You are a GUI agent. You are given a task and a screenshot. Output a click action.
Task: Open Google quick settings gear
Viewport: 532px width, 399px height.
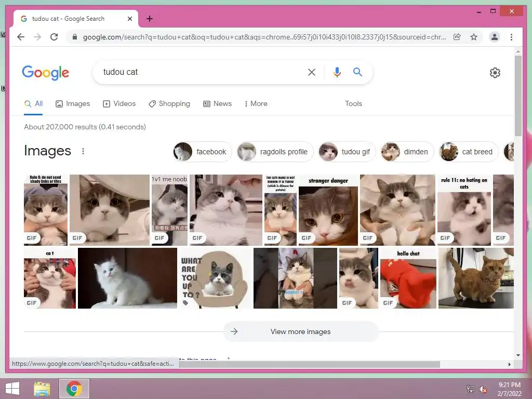click(495, 73)
